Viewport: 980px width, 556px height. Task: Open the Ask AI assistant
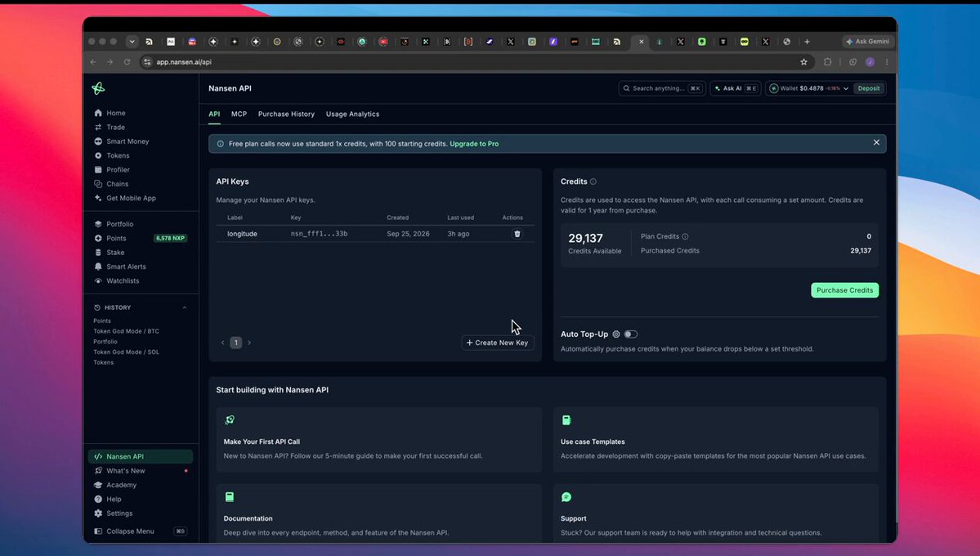[736, 89]
